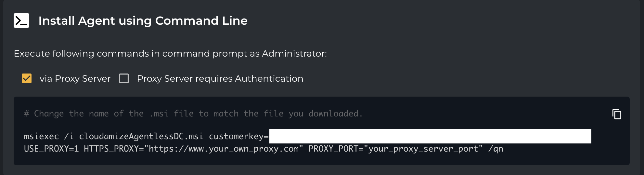Click the "Install Agent using Command Line" heading
This screenshot has height=175, width=644.
(143, 20)
